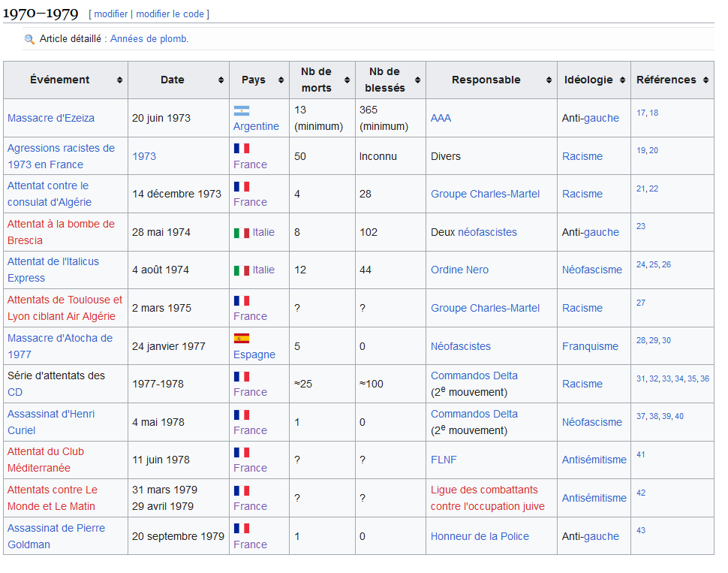Sort by Idéologie column arrows

(x=622, y=80)
